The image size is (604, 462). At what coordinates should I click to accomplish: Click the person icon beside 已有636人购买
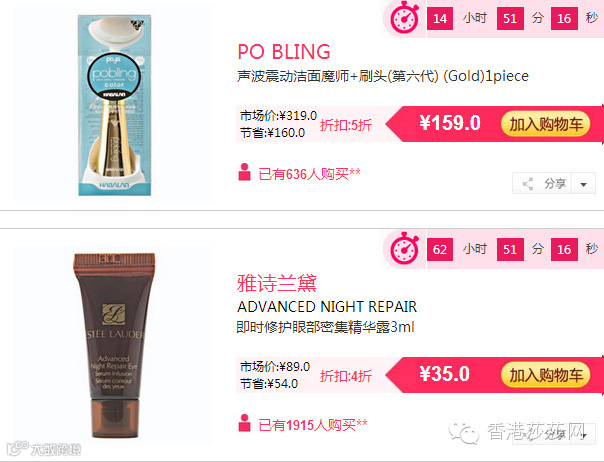pyautogui.click(x=244, y=172)
